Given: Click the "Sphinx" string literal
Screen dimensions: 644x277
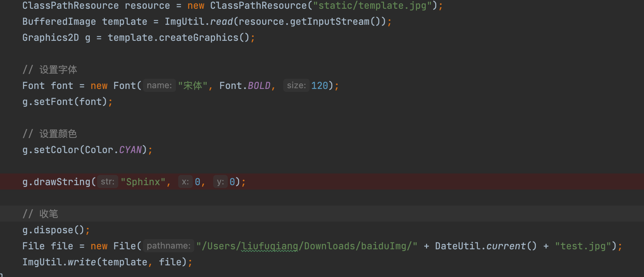Looking at the screenshot, I should pos(143,182).
